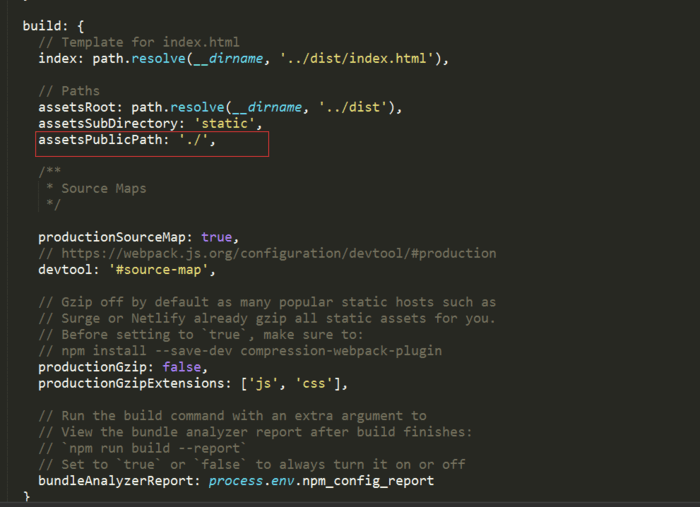Click the 'assetsPublicPath' property name
700x507 pixels.
(100, 140)
